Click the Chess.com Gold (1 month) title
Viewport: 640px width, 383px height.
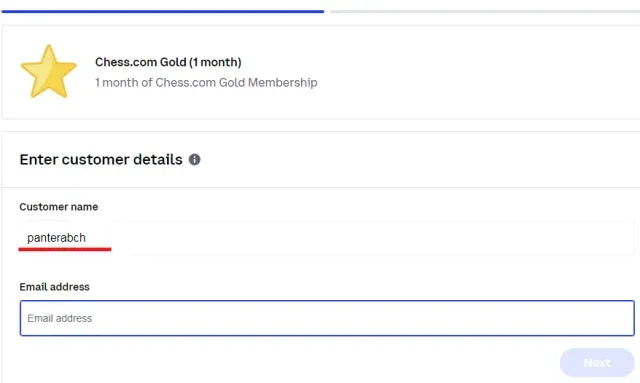168,62
